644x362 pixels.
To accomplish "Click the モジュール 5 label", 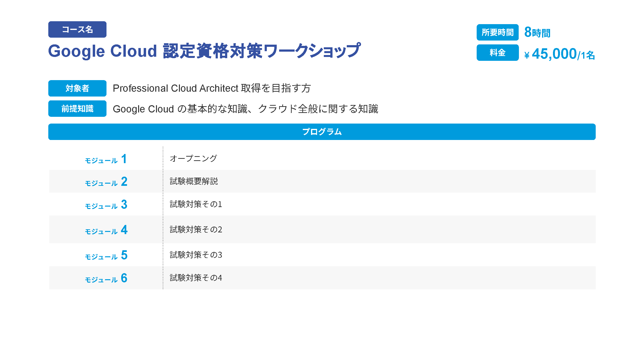I will tap(106, 255).
